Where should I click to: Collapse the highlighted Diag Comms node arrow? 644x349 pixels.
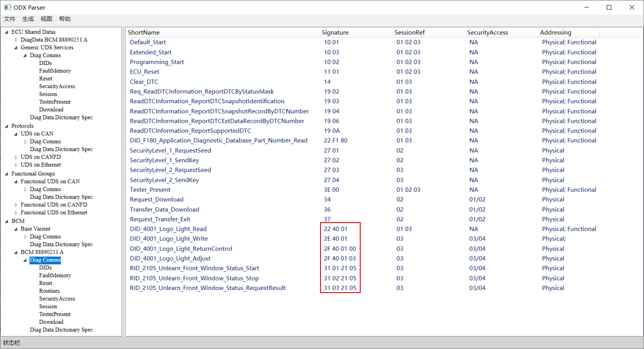click(25, 260)
